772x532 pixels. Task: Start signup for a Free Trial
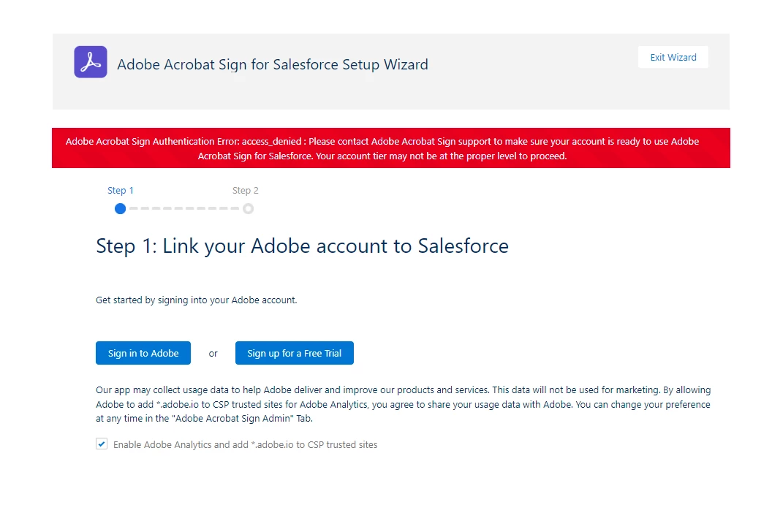(x=295, y=353)
